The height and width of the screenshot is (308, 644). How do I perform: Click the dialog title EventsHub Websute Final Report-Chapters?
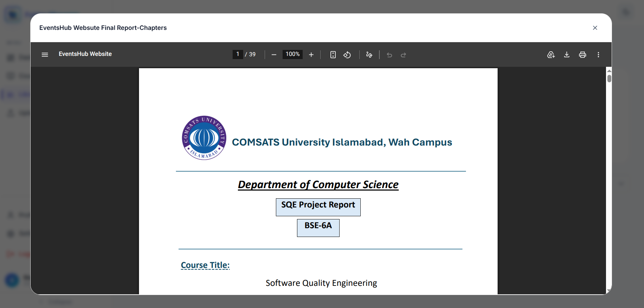103,28
